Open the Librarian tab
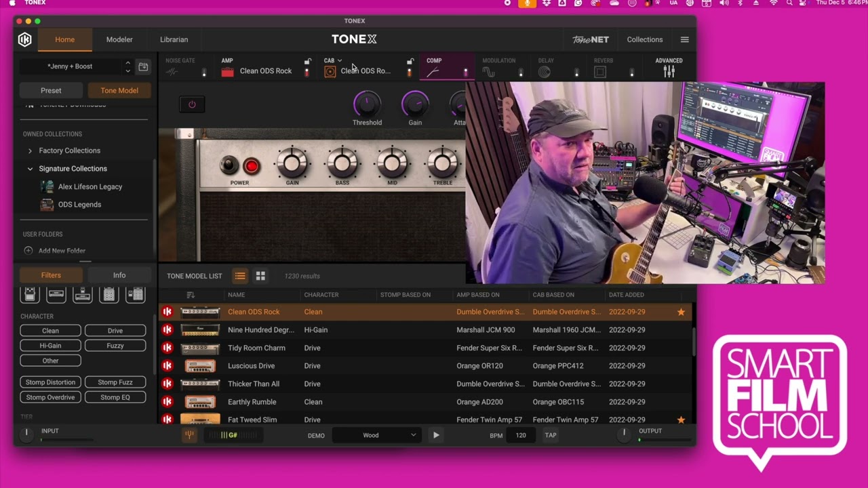The width and height of the screenshot is (868, 488). coord(174,39)
